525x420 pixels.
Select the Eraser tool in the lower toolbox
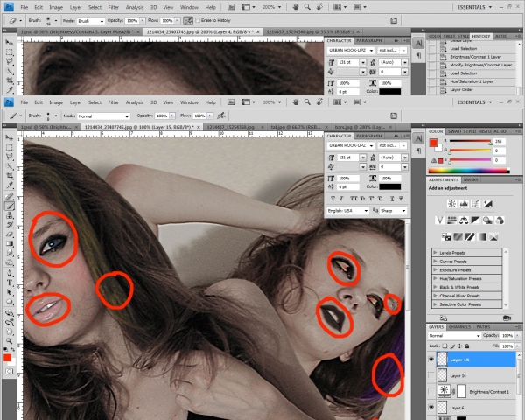pos(10,234)
